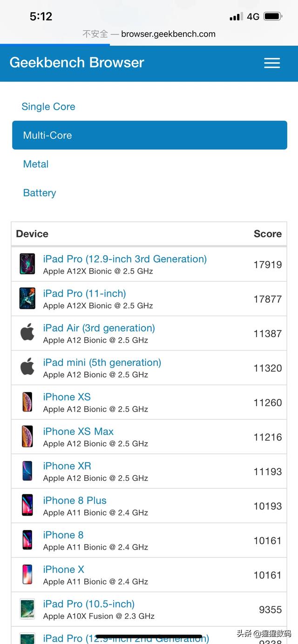Screen dimensions: 298x644
Task: Click the Apple logo beside iPad Air
Action: click(27, 333)
